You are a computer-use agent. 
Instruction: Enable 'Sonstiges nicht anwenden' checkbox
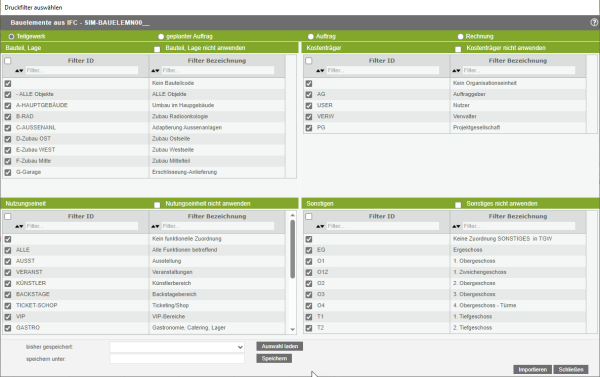click(458, 205)
